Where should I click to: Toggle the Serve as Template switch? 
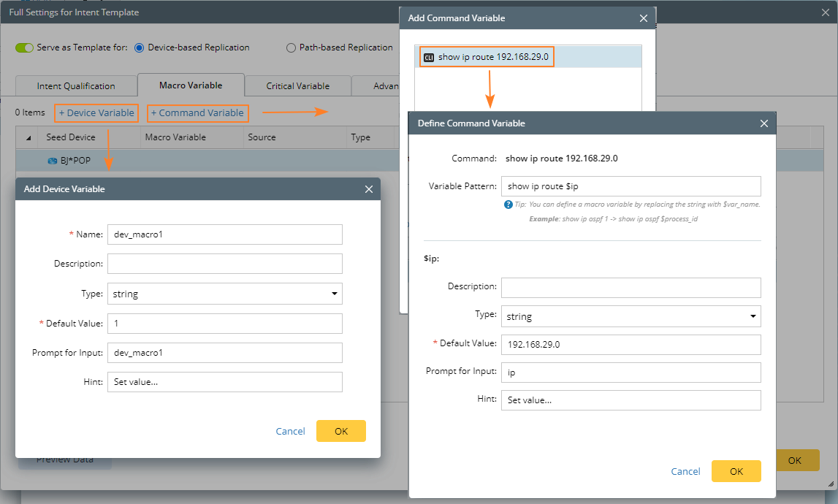(x=25, y=47)
